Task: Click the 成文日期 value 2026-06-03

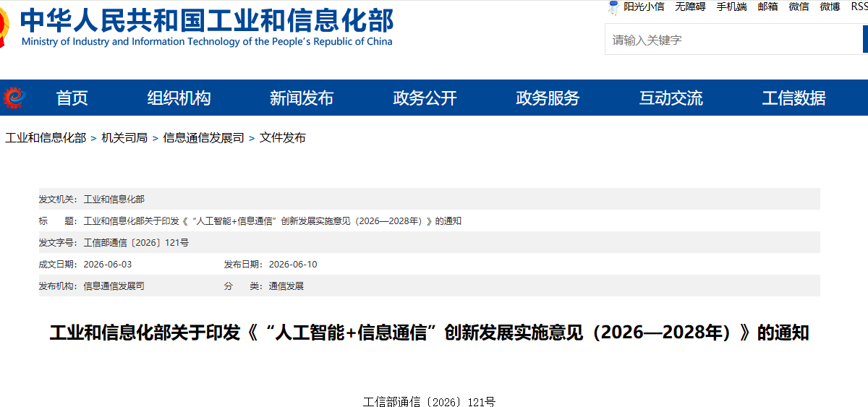Action: click(108, 264)
